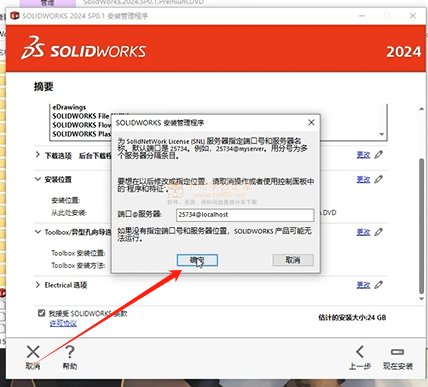Screen dimensions: 428x387
Task: Click 更改 link for Electrical 选项
Action: [x=363, y=285]
